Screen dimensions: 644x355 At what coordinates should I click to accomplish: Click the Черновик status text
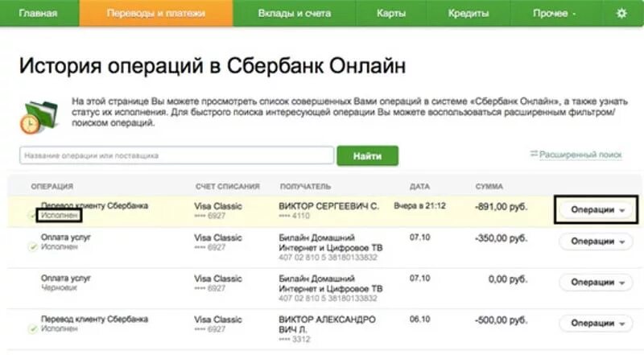pos(59,287)
